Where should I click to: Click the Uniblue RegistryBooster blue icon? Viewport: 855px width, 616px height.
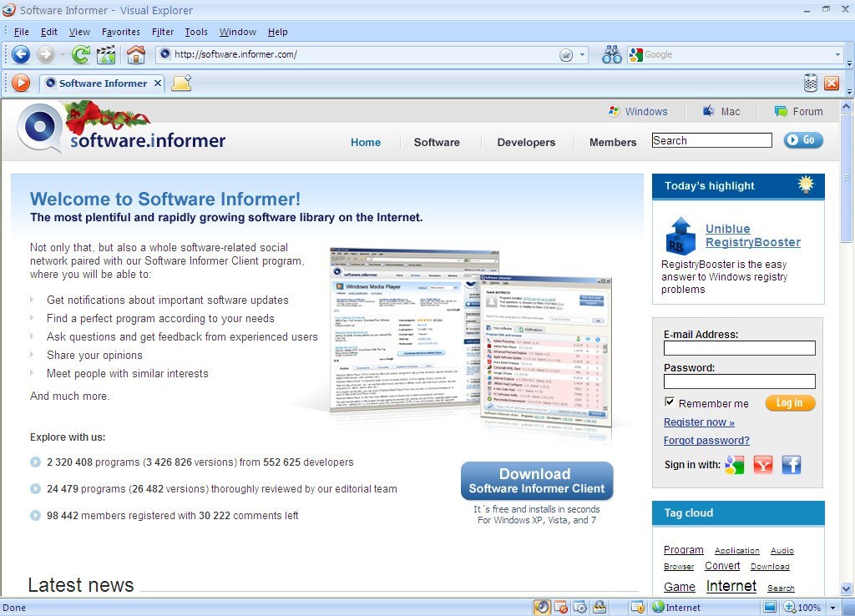680,237
